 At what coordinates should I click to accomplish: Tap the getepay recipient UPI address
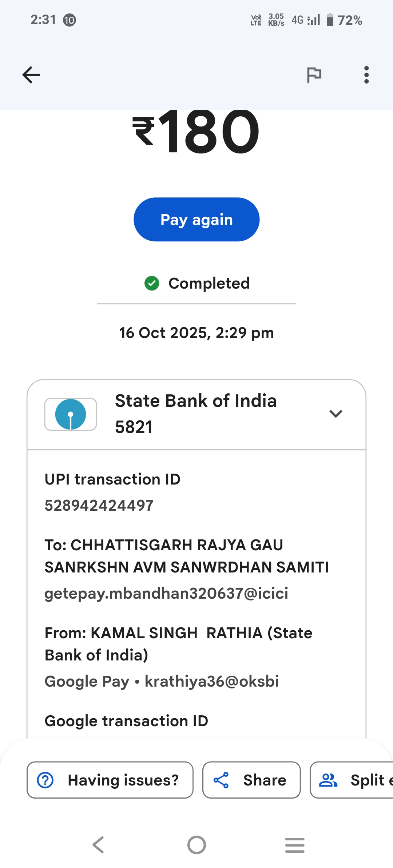pyautogui.click(x=166, y=593)
